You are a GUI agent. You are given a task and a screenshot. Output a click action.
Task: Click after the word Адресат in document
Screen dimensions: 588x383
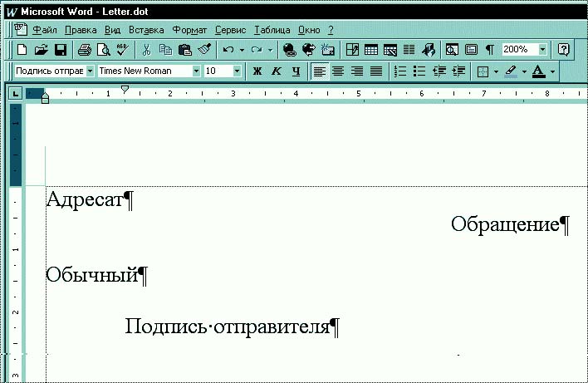(123, 200)
